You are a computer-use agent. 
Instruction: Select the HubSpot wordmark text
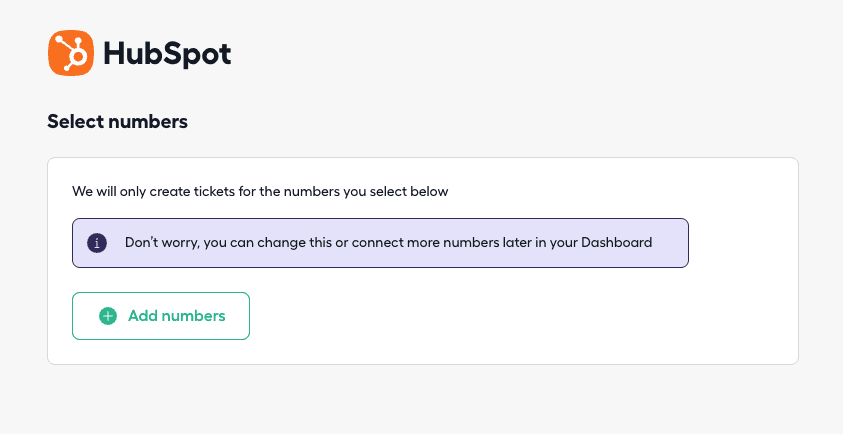click(x=167, y=54)
